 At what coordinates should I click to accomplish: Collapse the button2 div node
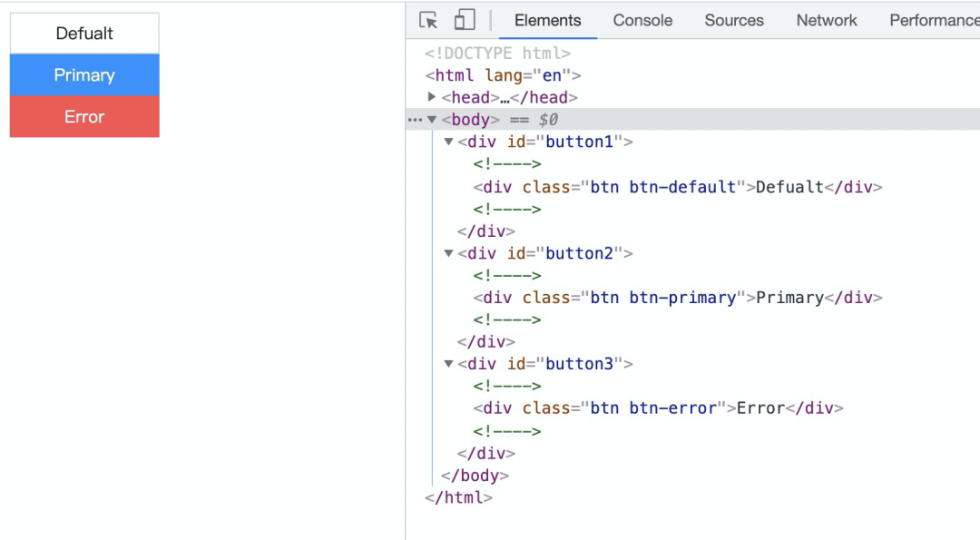448,253
